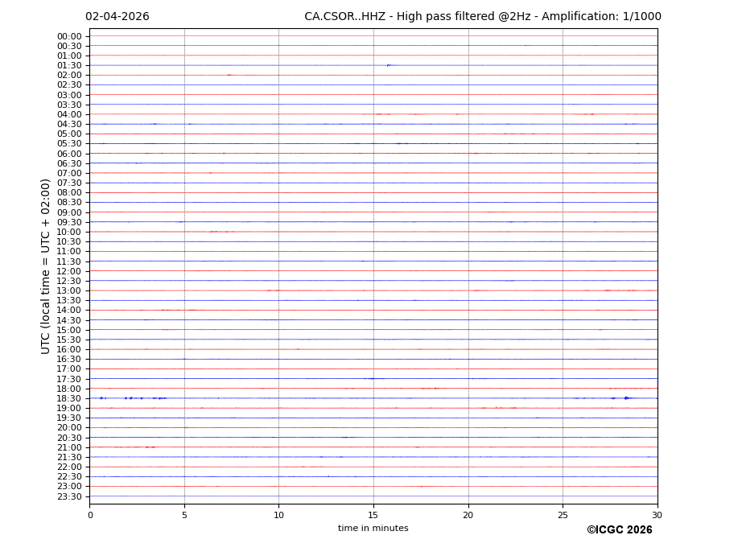Viewport: 746px width, 560px height.
Task: Select the 01:30 row label
Action: 69,66
